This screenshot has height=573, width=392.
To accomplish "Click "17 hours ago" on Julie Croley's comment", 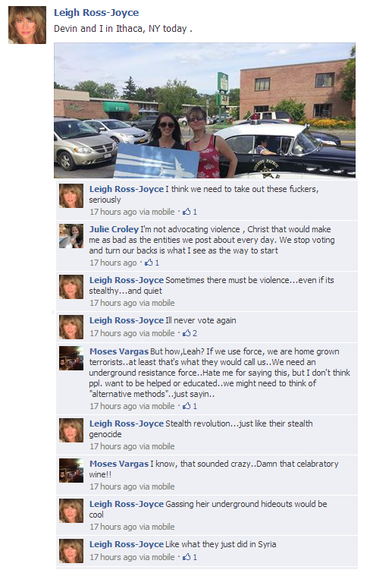I will click(113, 263).
